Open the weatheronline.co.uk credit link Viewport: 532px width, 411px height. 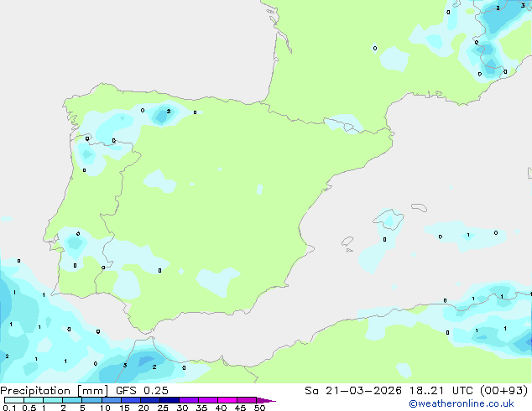(x=462, y=403)
